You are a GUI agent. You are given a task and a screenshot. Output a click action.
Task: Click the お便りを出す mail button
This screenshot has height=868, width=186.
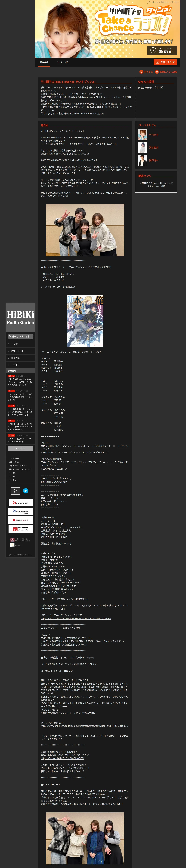[x=165, y=62]
